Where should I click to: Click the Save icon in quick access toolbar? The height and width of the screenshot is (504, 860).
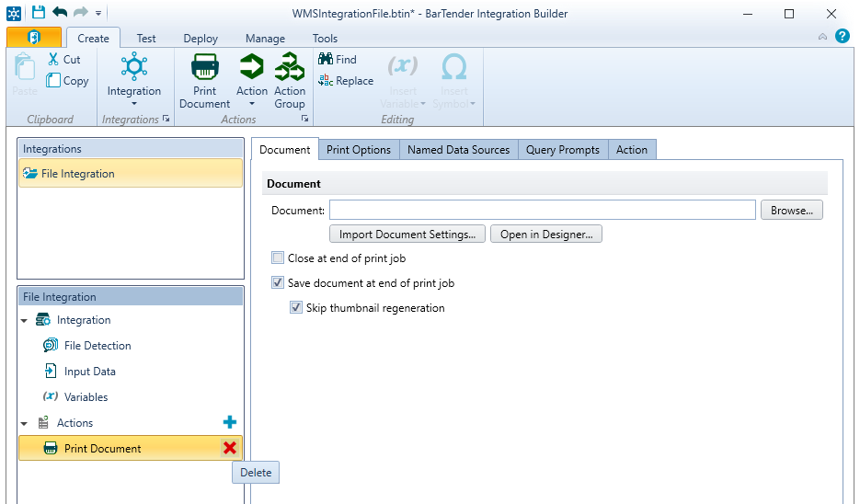[38, 13]
